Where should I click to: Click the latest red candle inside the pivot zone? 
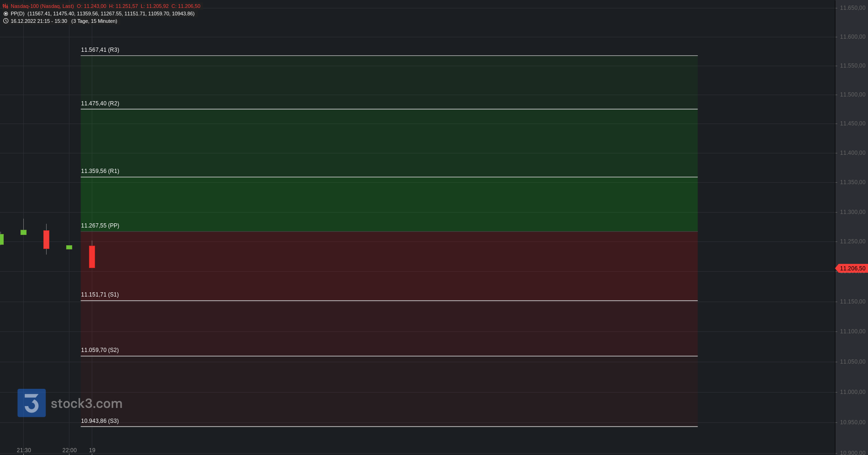[x=92, y=257]
